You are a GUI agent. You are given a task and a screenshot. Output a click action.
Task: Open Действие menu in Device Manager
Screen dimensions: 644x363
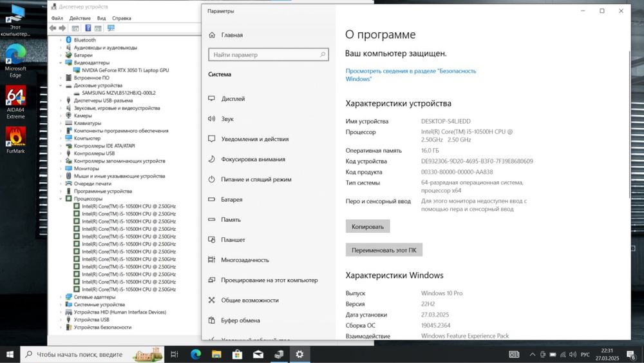[x=80, y=18]
